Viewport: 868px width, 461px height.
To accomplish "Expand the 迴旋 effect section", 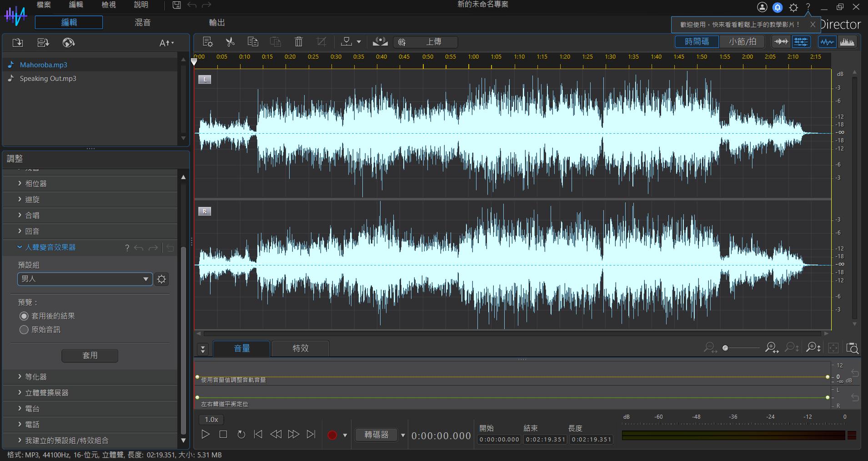I will click(32, 199).
